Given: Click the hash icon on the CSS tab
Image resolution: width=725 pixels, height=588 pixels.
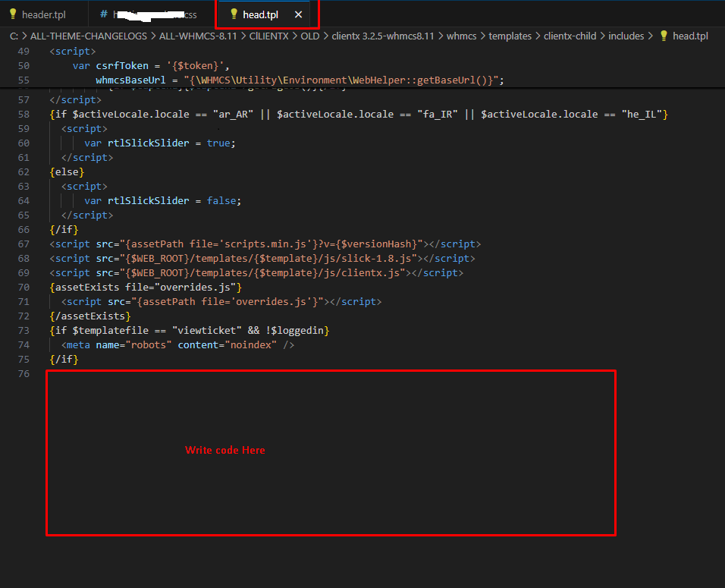Looking at the screenshot, I should click(x=103, y=14).
